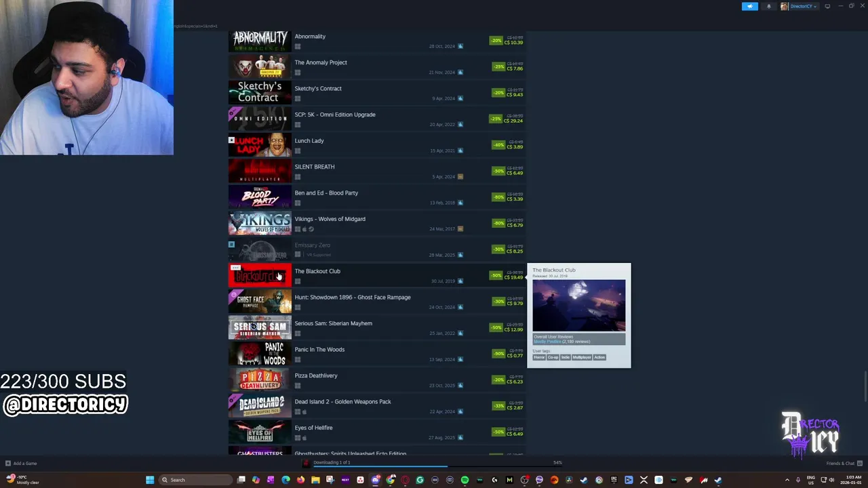The width and height of the screenshot is (868, 488).
Task: Click The Blackout Club title text
Action: pos(317,271)
